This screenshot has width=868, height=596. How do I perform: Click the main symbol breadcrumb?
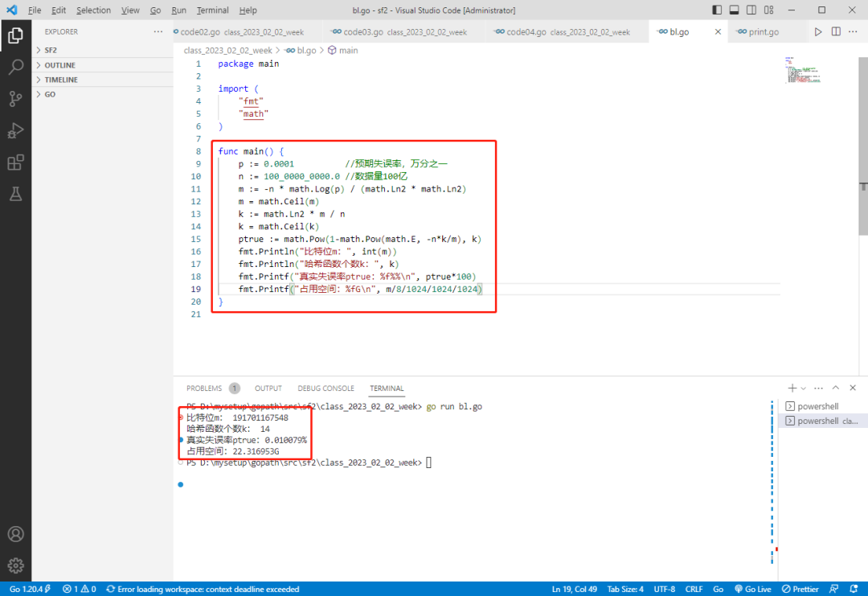click(342, 51)
